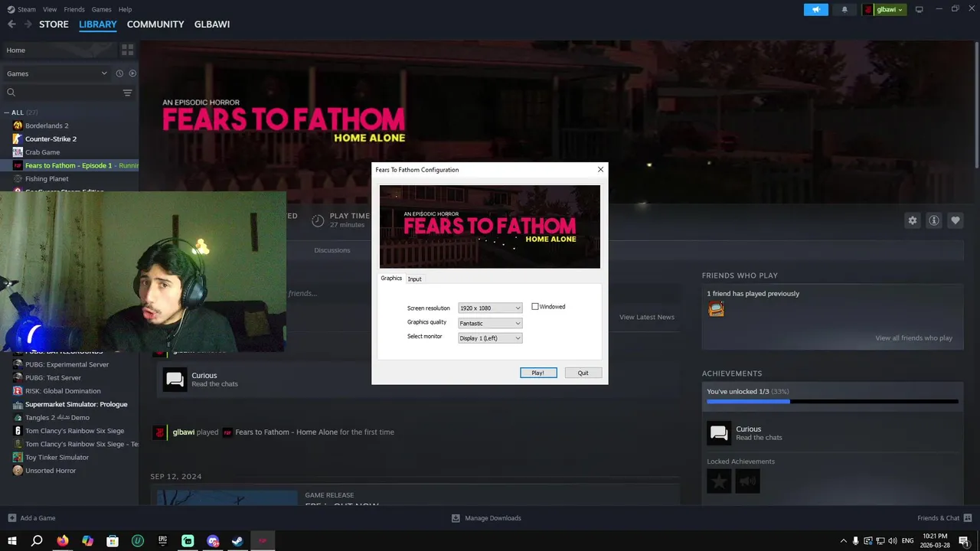This screenshot has height=551, width=980.
Task: Select PUBG: Experimental Server in library
Action: (x=67, y=364)
